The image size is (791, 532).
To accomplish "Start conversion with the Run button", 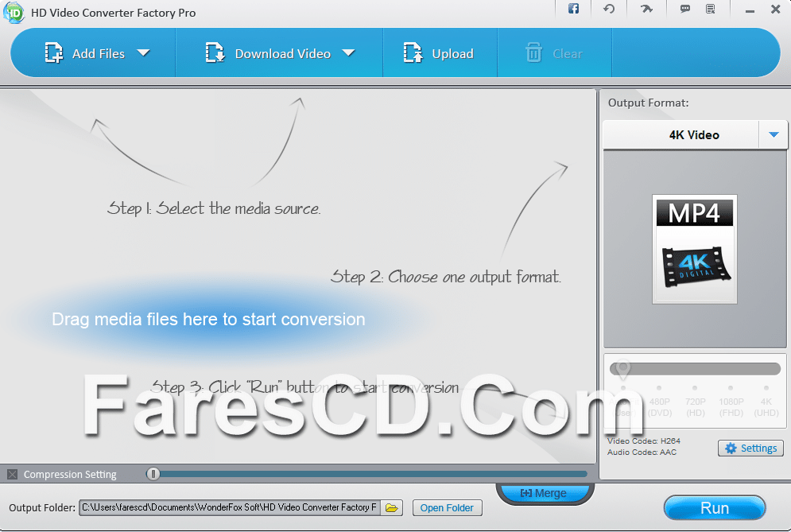I will pos(715,508).
